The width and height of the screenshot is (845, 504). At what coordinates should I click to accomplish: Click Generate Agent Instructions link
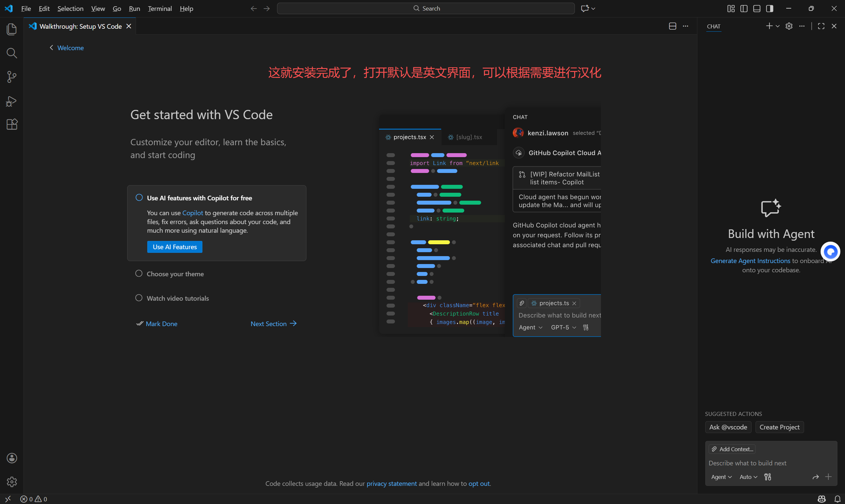coord(751,261)
